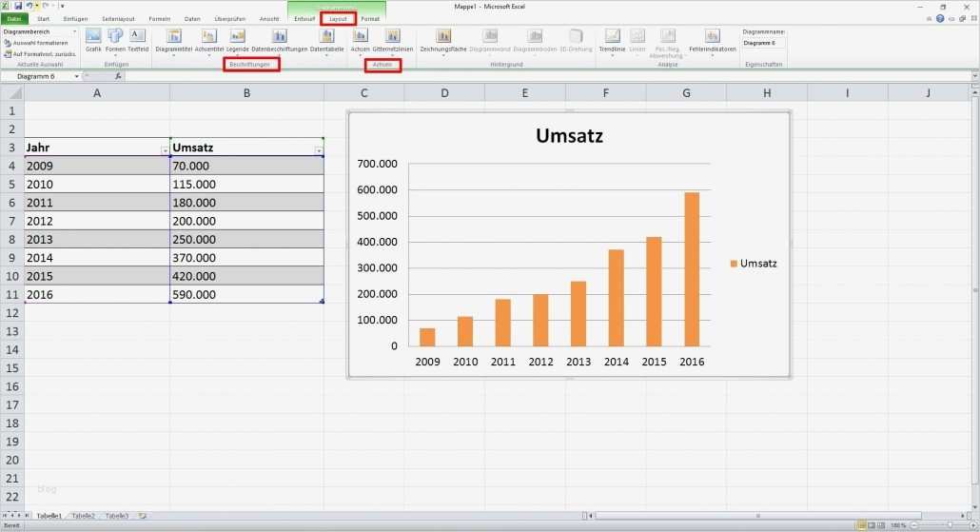
Task: Select the row 15 header
Action: 11,368
